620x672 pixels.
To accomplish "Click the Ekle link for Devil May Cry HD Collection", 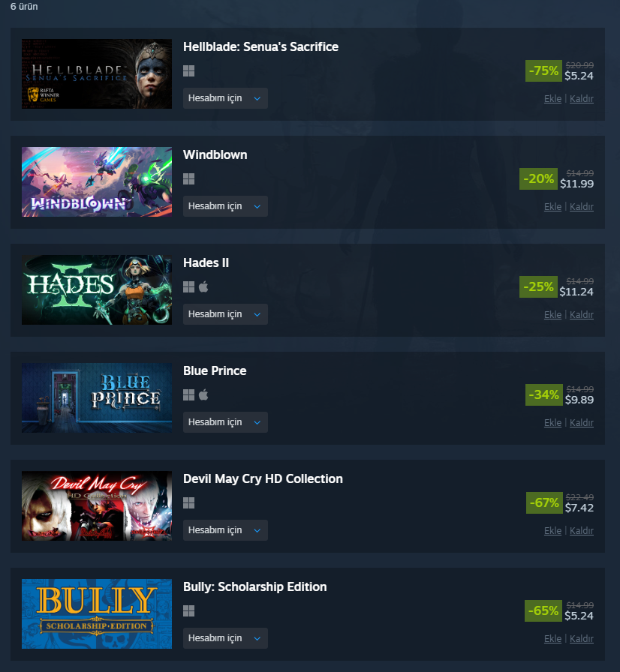I will click(x=552, y=530).
